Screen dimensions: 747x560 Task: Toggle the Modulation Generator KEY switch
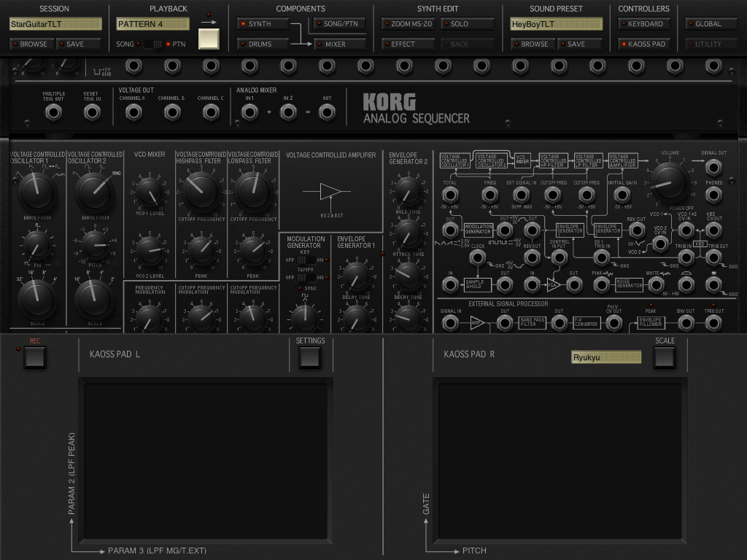[x=306, y=260]
